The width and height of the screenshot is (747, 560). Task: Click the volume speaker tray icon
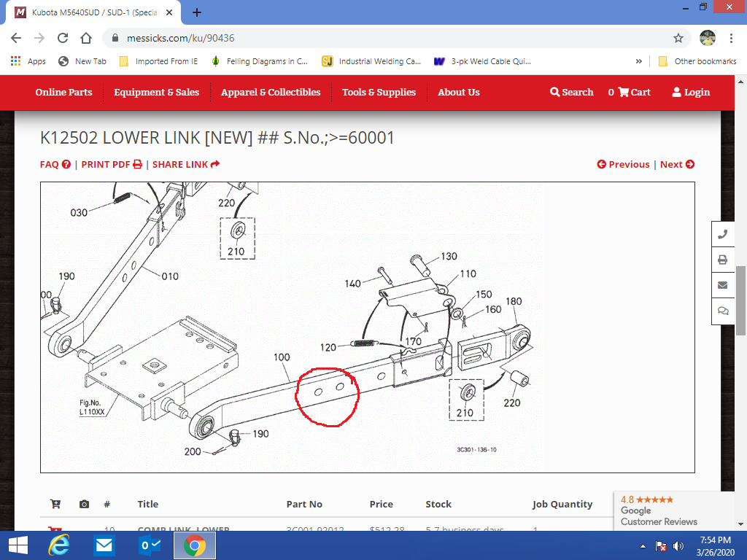(x=678, y=546)
